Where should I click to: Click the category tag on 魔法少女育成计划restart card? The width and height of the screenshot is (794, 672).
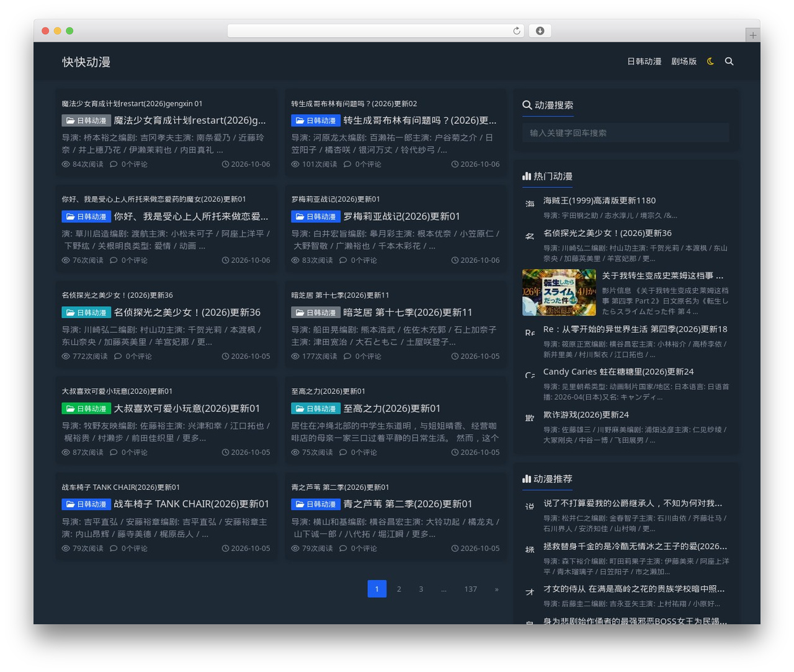coord(86,120)
